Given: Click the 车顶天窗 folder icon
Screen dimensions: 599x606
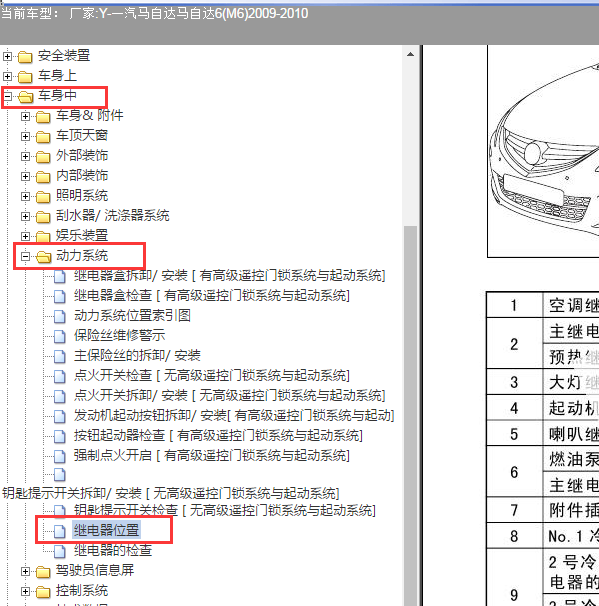Looking at the screenshot, I should (x=43, y=137).
